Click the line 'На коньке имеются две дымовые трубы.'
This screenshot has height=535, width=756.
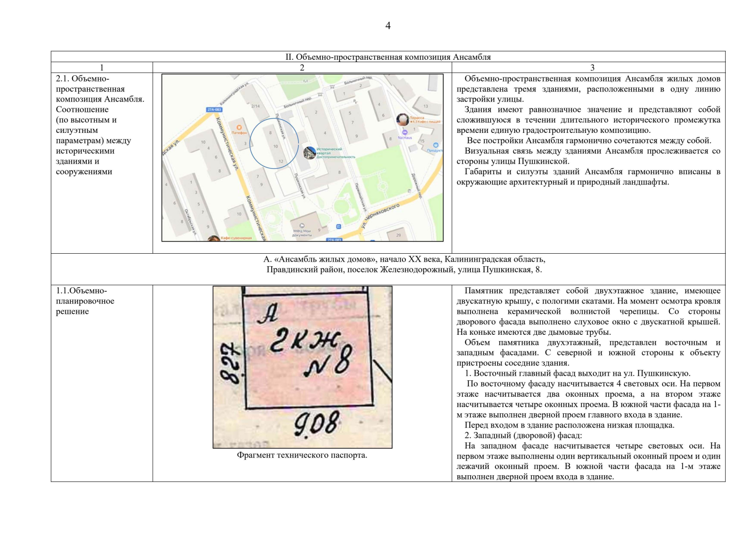(534, 332)
